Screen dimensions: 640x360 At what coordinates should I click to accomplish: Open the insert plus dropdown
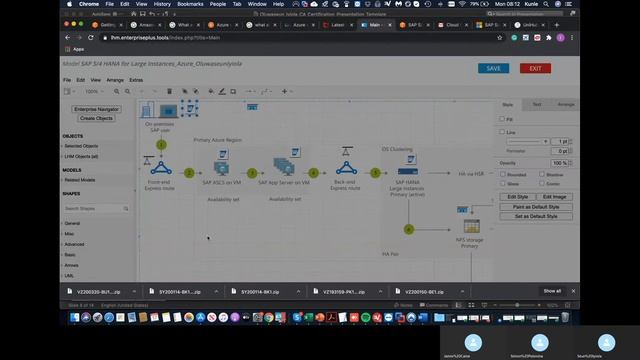point(287,91)
